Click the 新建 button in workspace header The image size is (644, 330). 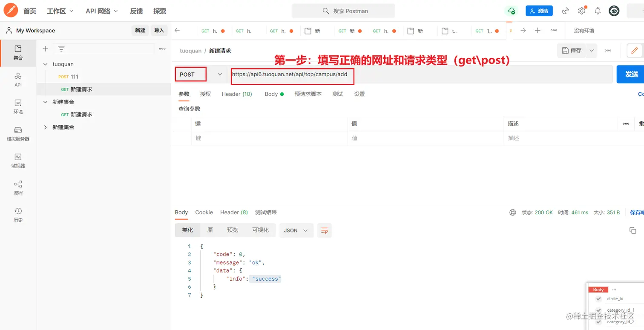coord(140,30)
